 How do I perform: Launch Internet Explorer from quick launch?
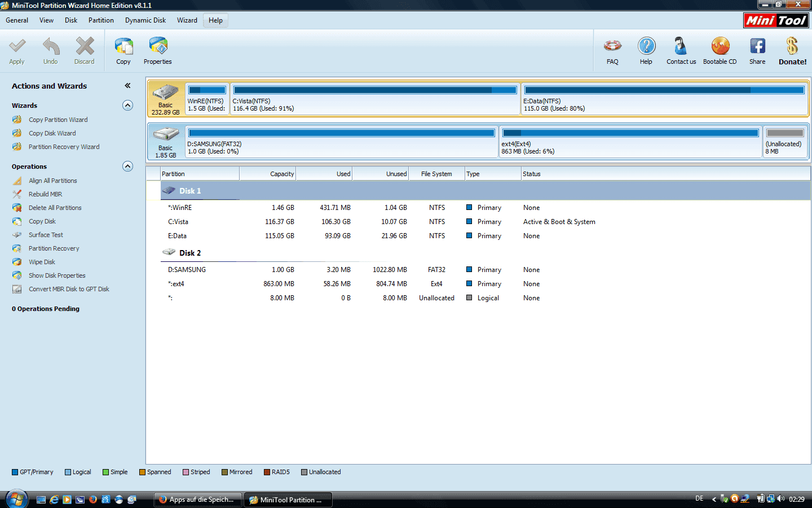[54, 500]
